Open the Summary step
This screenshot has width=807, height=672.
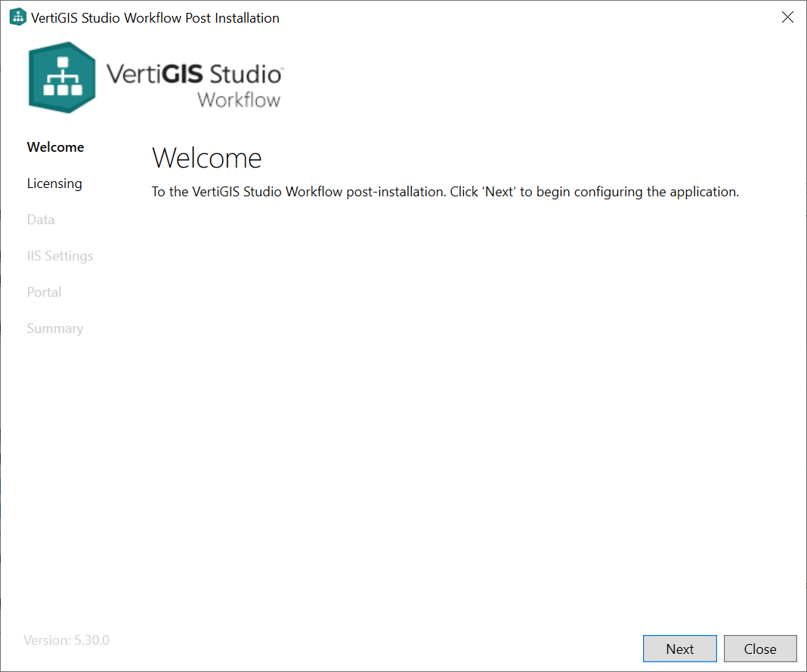pyautogui.click(x=54, y=328)
